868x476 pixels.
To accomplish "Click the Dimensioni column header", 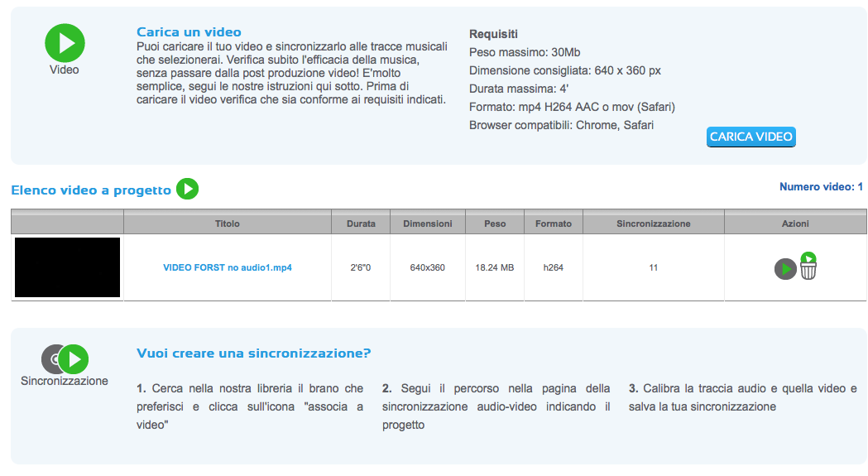I will click(427, 224).
